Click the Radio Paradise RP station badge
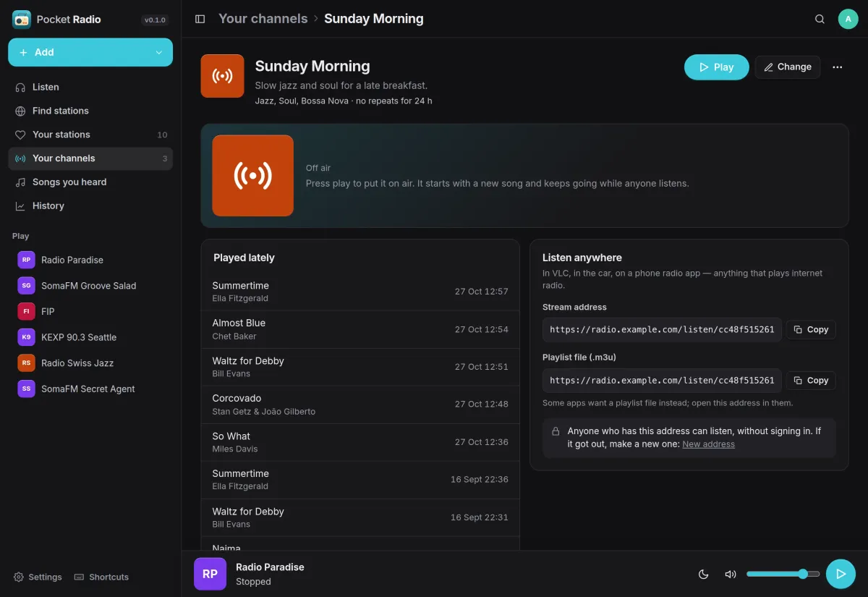The width and height of the screenshot is (868, 597). tap(26, 260)
